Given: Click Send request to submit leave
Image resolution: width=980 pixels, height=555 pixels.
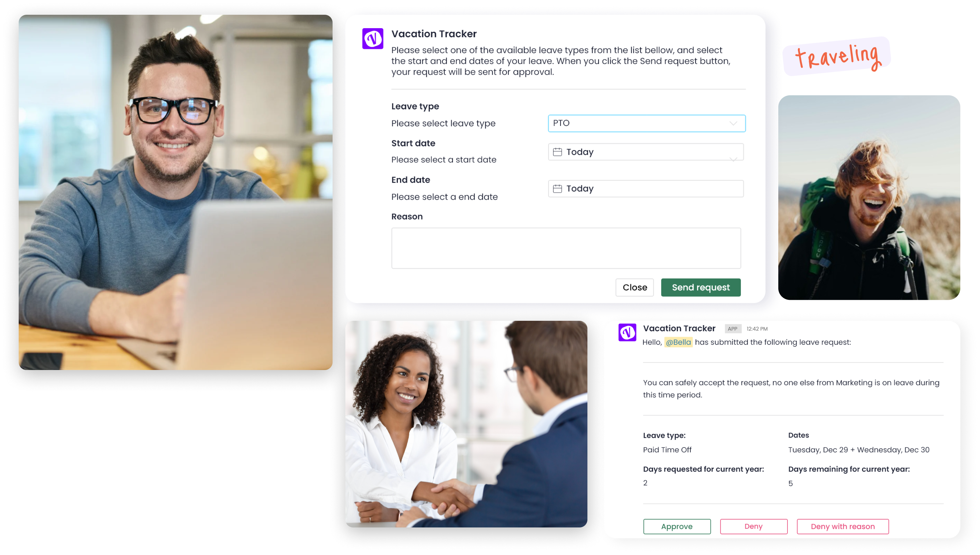Looking at the screenshot, I should [x=701, y=287].
